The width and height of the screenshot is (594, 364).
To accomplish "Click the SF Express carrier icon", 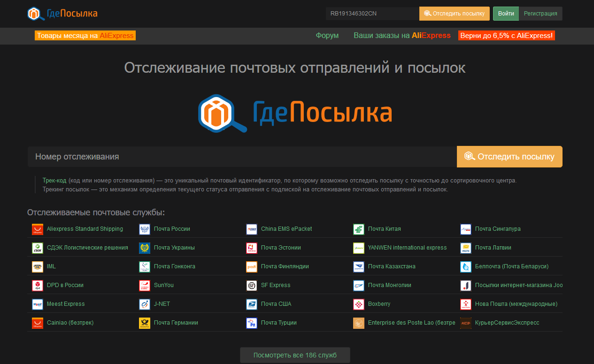I will click(252, 286).
